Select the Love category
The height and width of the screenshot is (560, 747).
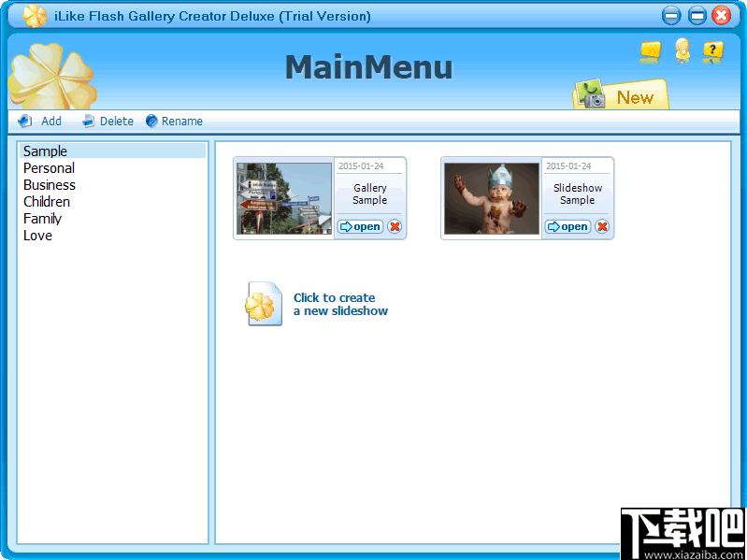click(x=113, y=236)
